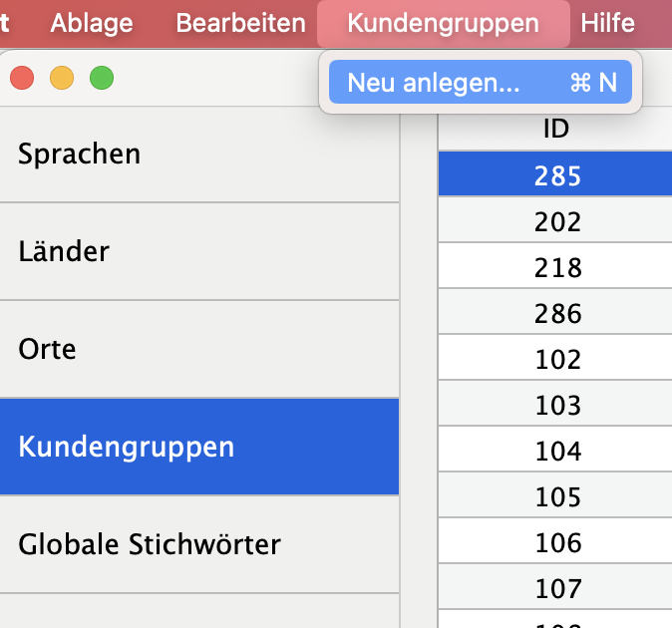Screen dimensions: 672x628
Task: Pick the row with ID 286
Action: click(555, 314)
